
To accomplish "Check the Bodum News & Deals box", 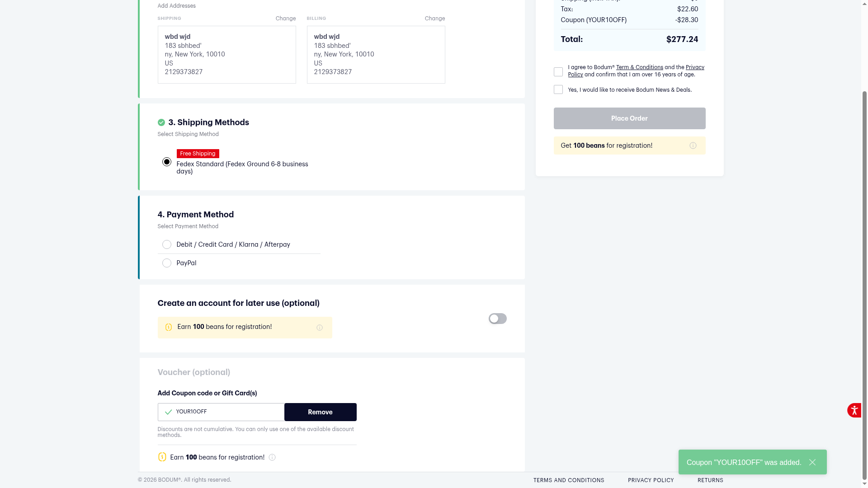I will pos(558,89).
